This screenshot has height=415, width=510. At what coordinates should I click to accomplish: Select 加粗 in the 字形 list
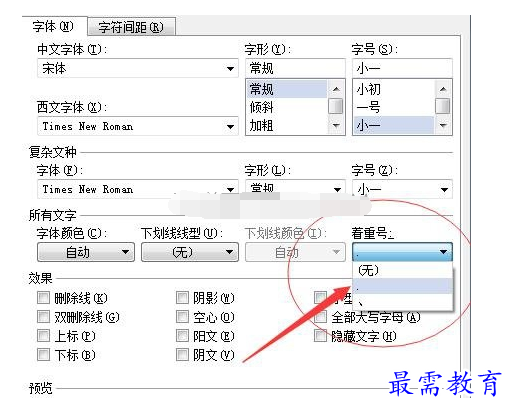coord(287,125)
